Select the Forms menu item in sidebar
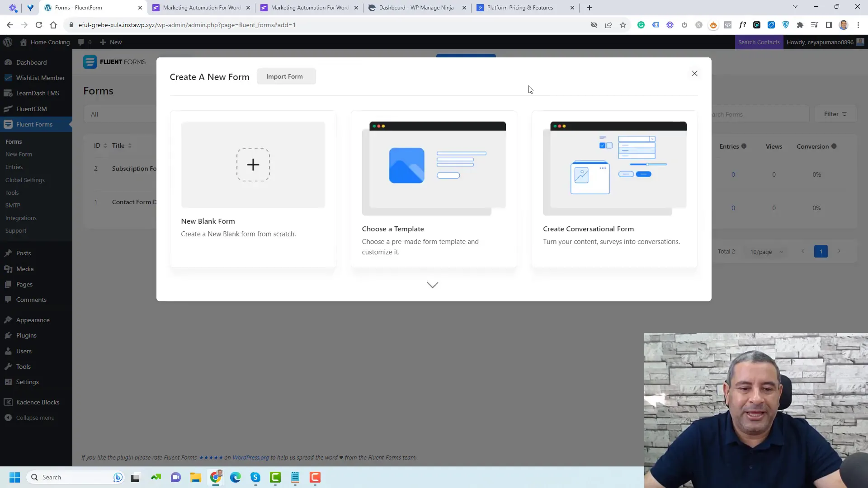This screenshot has width=868, height=488. click(x=13, y=141)
